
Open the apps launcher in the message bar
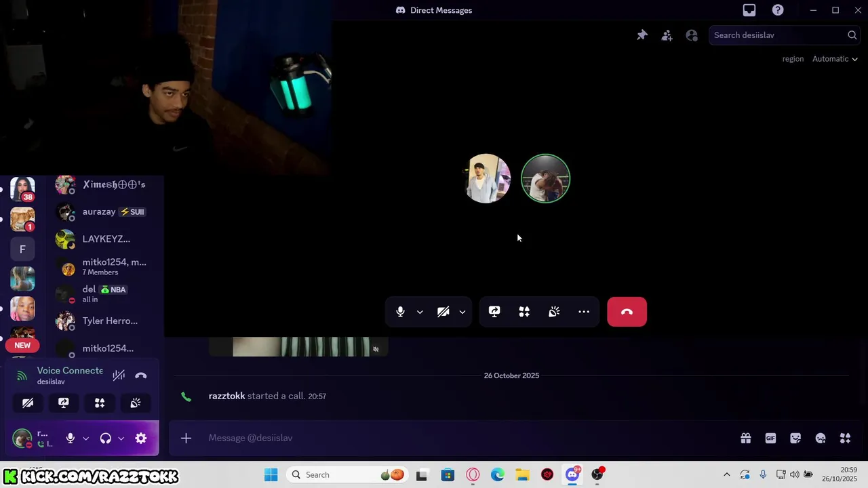[845, 439]
